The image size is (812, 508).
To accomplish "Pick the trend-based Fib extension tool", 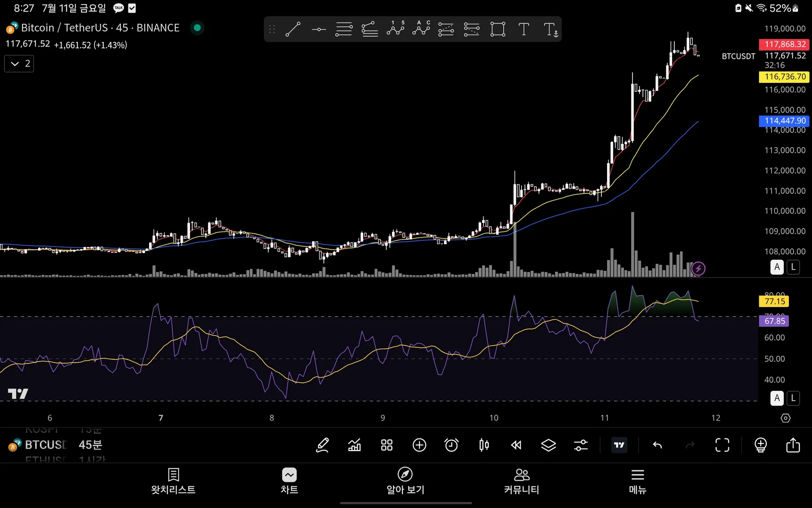I will click(x=370, y=29).
